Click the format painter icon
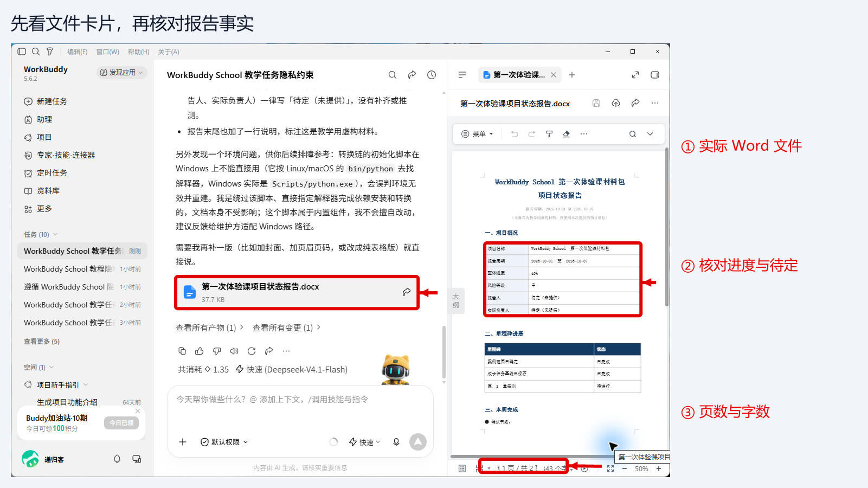Image resolution: width=868 pixels, height=488 pixels. pos(549,134)
